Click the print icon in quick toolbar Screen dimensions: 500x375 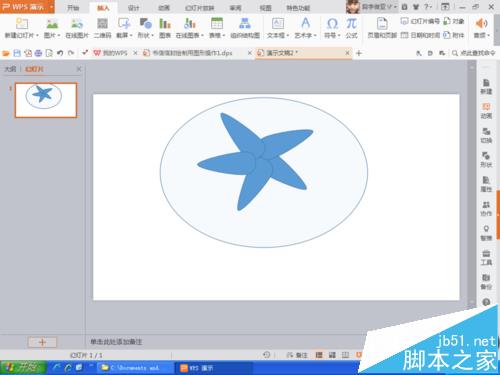(x=38, y=53)
